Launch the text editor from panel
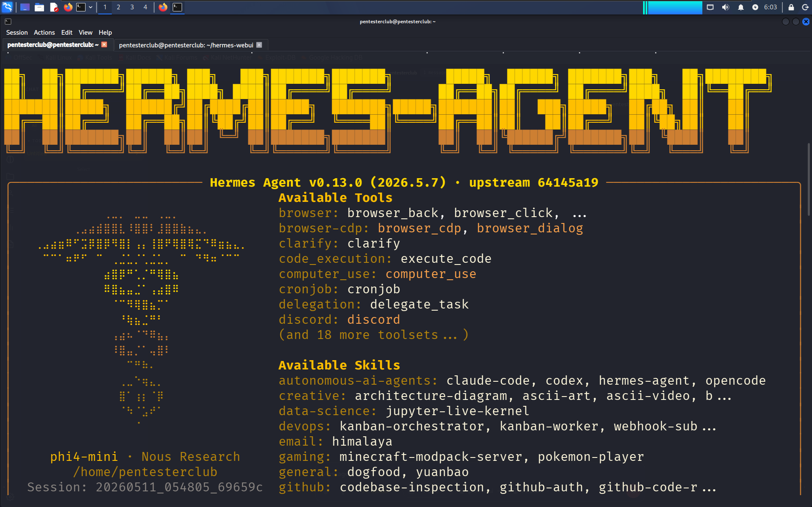 (x=53, y=7)
